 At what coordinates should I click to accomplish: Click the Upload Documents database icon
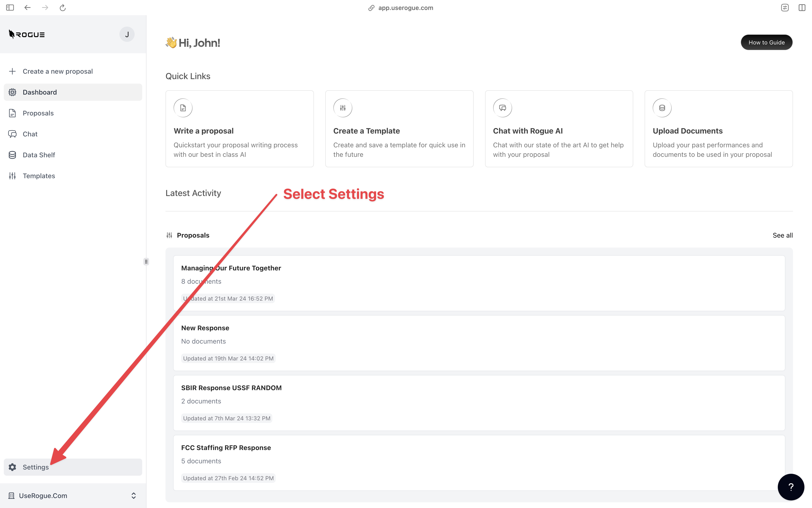[x=662, y=108]
